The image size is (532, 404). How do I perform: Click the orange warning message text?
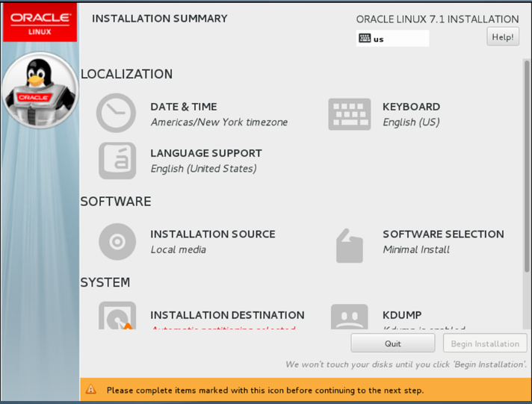point(265,390)
